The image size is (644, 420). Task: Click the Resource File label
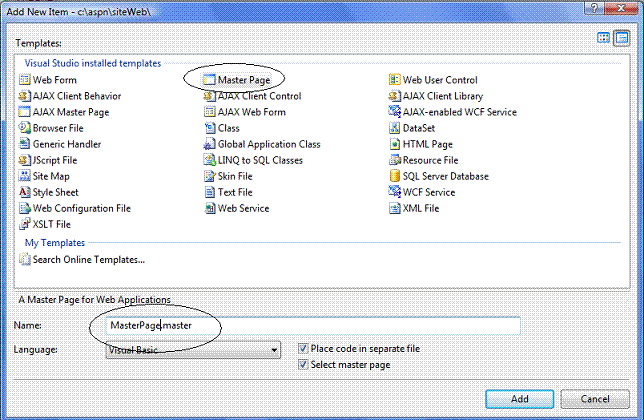tap(430, 160)
